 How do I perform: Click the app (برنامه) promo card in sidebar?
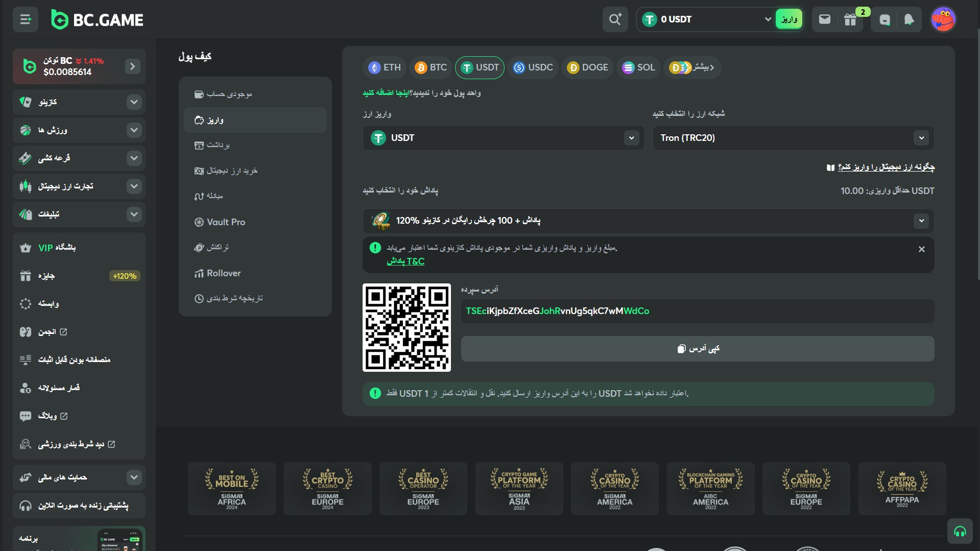[x=79, y=539]
